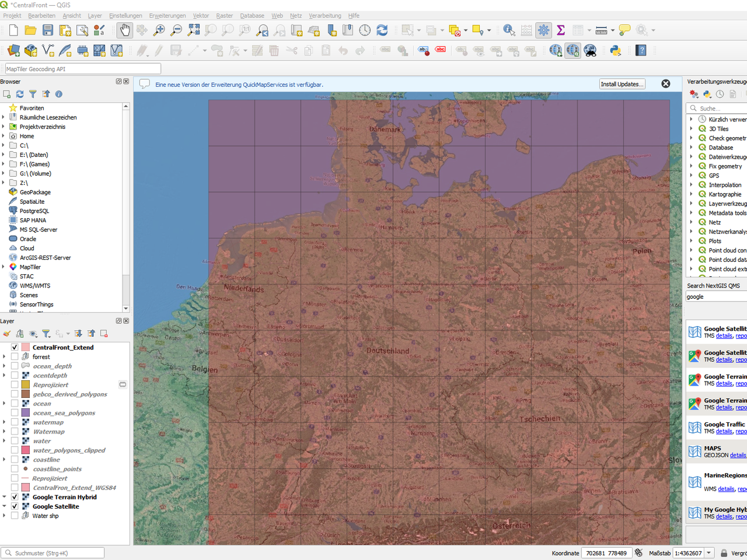Expand MapTiler in Browser panel

coord(4,267)
